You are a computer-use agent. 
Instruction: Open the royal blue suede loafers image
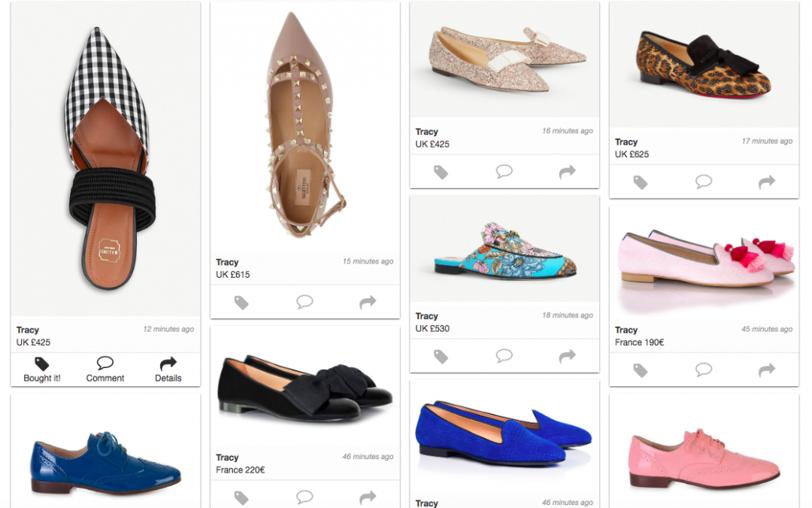pos(504,437)
